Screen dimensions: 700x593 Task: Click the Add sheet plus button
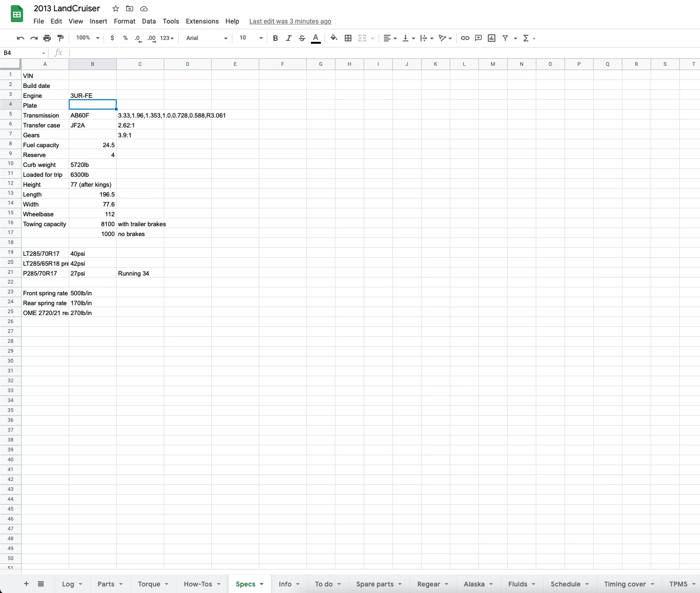point(26,584)
